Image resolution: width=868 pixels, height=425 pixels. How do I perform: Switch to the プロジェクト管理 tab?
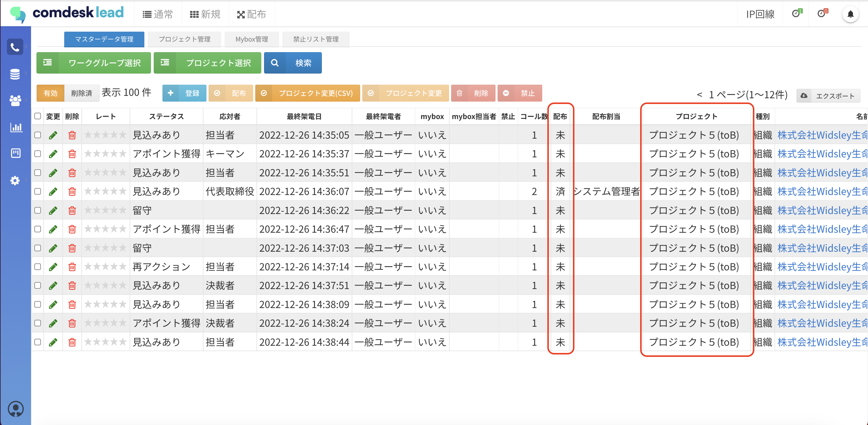point(184,39)
